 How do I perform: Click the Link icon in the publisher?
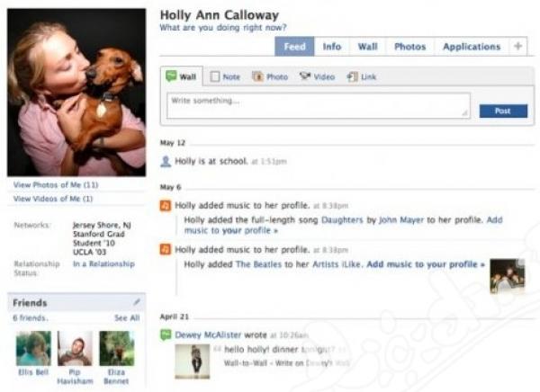352,76
